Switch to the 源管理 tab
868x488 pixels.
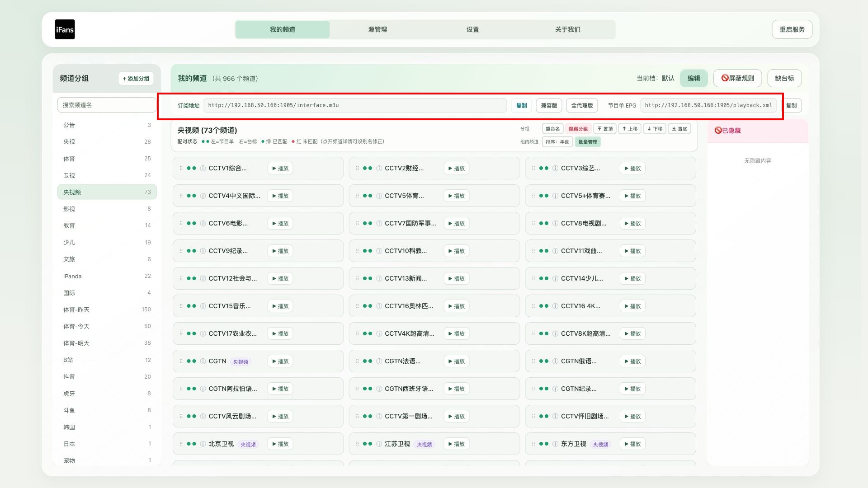(x=377, y=29)
